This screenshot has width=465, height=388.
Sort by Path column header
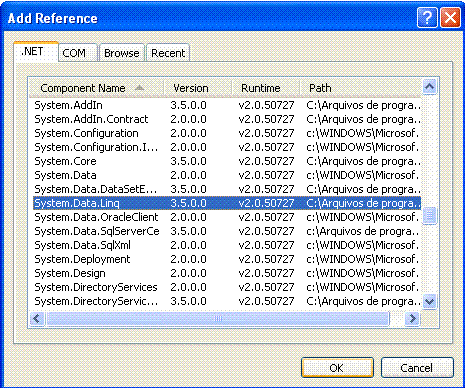(x=360, y=88)
